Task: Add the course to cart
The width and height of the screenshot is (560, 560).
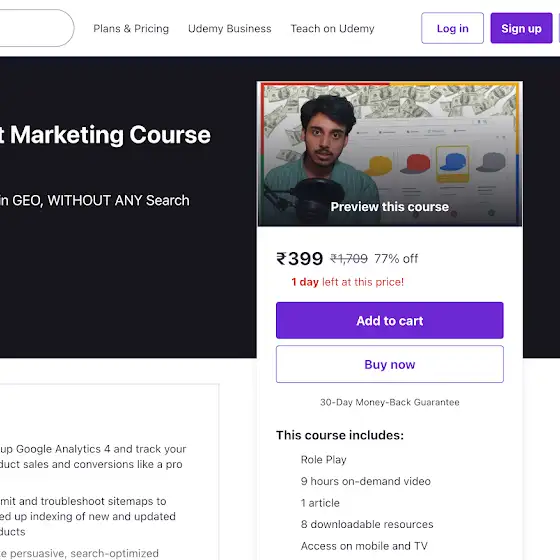Action: pos(390,320)
